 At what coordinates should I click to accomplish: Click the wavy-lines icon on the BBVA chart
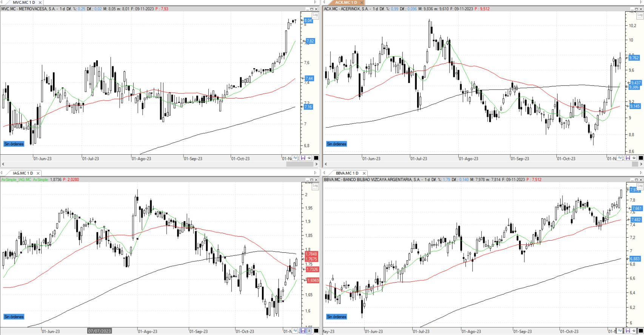pyautogui.click(x=621, y=331)
